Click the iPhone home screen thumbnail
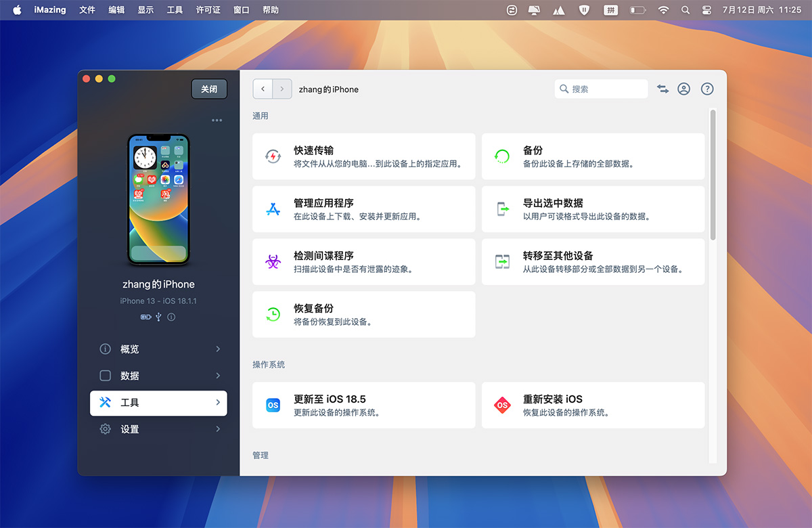This screenshot has height=528, width=812. tap(159, 200)
